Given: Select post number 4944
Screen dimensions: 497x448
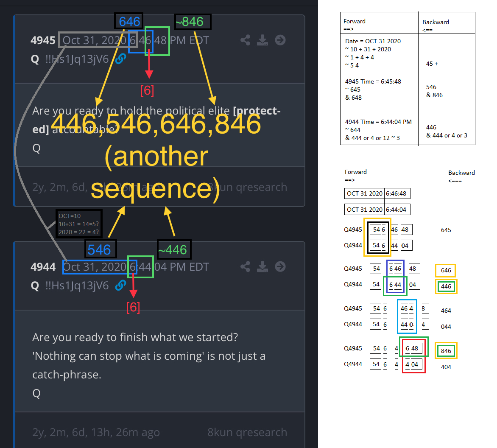Looking at the screenshot, I should [x=43, y=267].
